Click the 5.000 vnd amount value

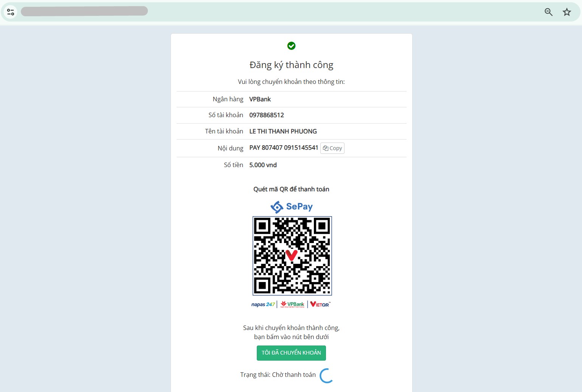[263, 165]
